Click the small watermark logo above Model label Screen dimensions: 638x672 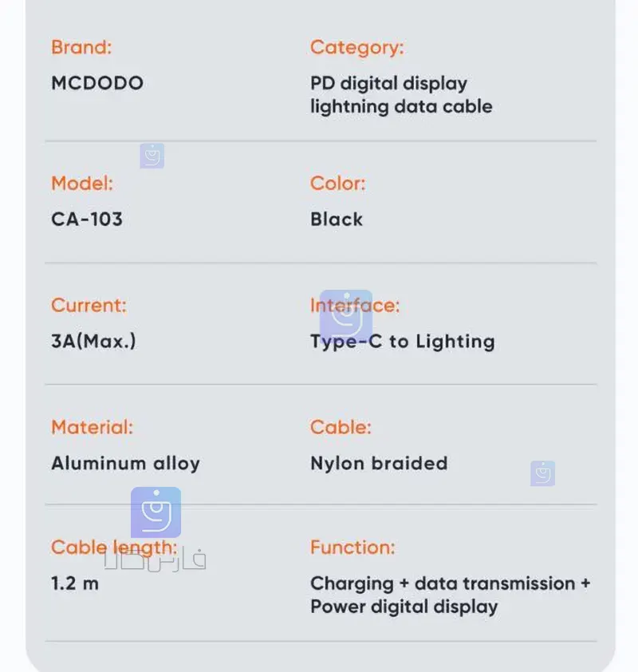(x=152, y=156)
